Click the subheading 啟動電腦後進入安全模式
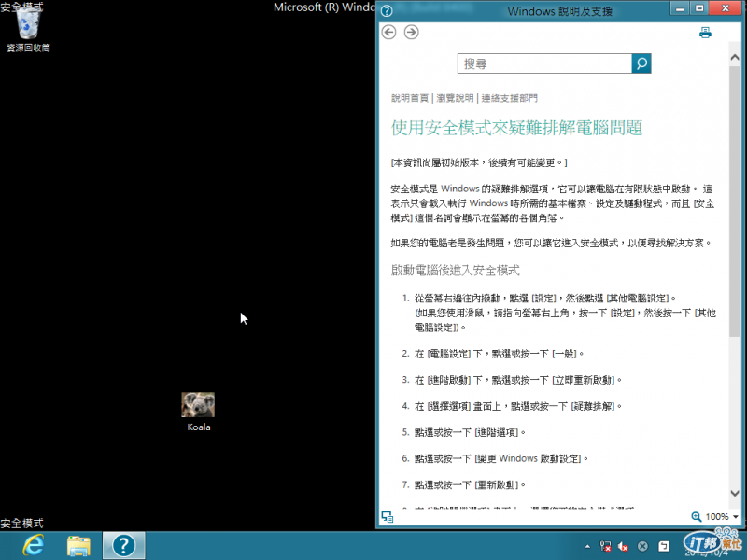The height and width of the screenshot is (560, 747). [455, 271]
